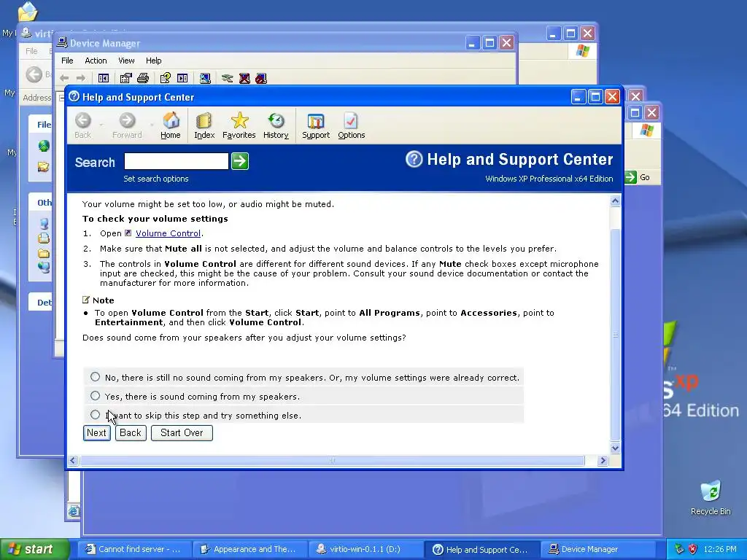The width and height of the screenshot is (747, 560).
Task: Open File menu in the virtio-win window
Action: tap(31, 51)
